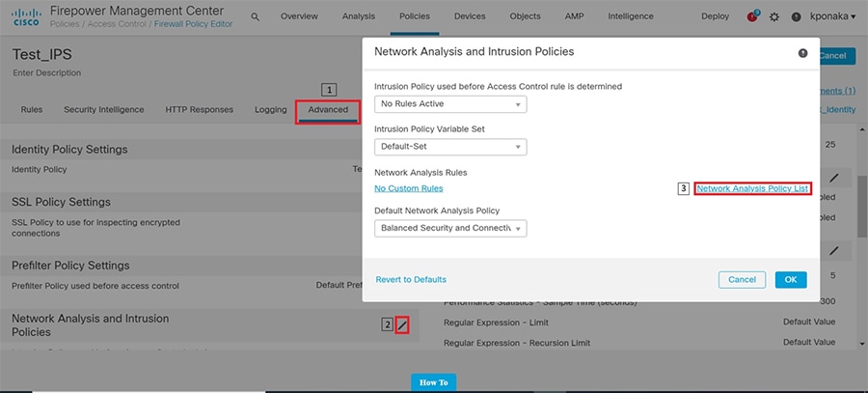Image resolution: width=868 pixels, height=393 pixels.
Task: Click the Enter Description field
Action: [46, 72]
